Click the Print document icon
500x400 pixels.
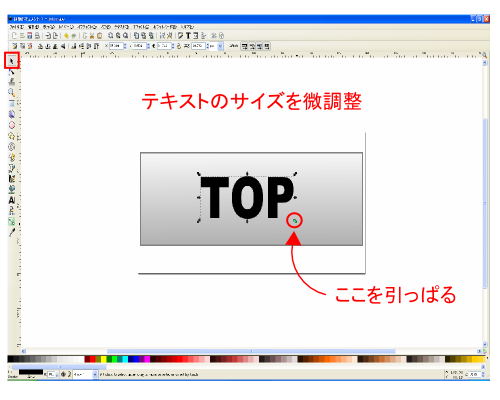(37, 36)
